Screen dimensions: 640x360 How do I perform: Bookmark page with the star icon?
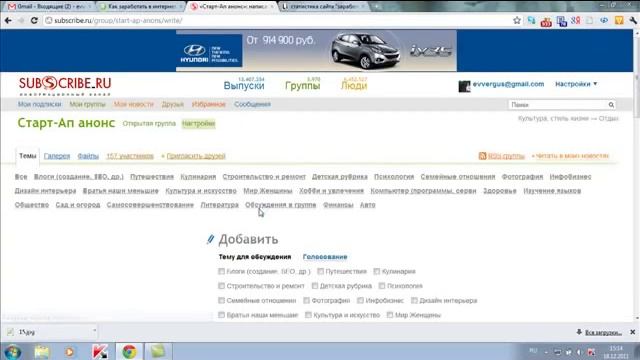click(517, 20)
